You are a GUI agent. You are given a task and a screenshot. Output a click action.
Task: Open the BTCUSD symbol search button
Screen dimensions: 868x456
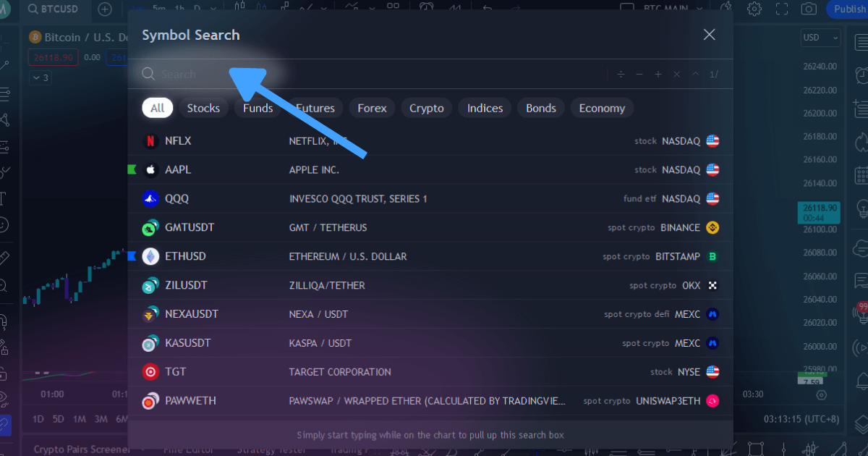[54, 9]
